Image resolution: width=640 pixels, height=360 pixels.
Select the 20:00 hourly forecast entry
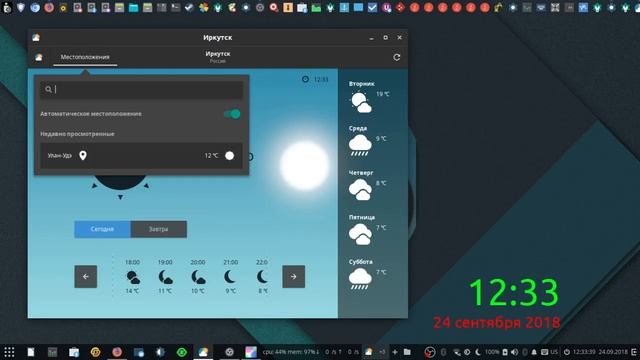[198, 276]
